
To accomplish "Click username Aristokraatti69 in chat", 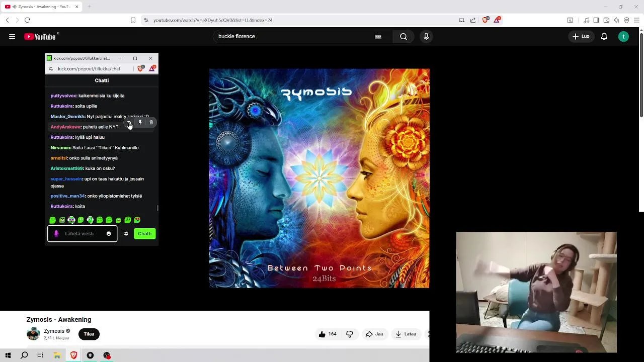I will (x=66, y=168).
